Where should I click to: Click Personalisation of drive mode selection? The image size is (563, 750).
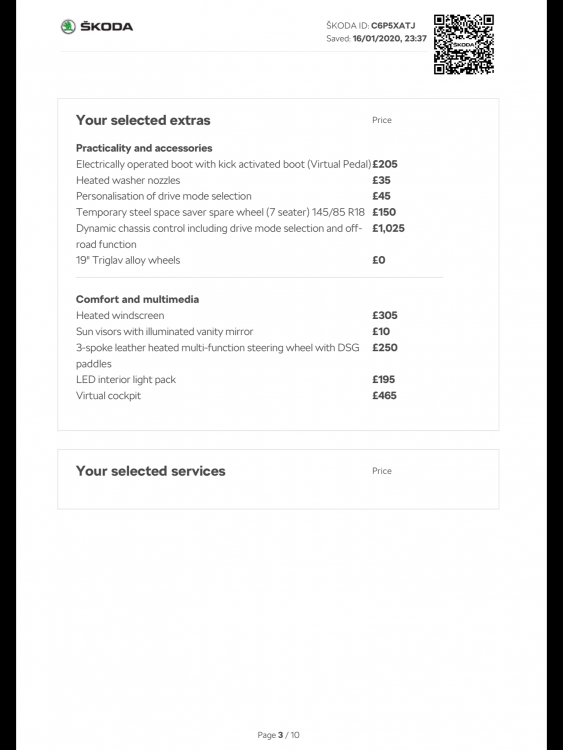[164, 196]
